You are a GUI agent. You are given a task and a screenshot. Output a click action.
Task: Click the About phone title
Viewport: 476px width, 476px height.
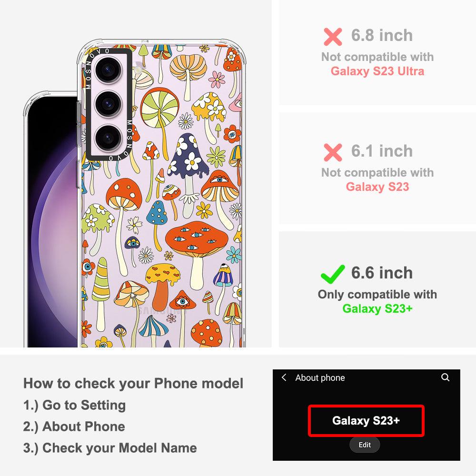[x=320, y=377]
